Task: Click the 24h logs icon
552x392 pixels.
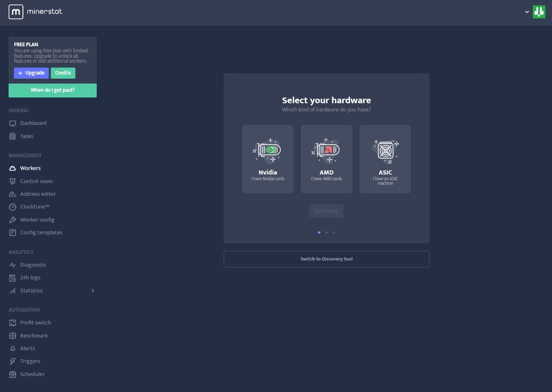Action: point(13,278)
